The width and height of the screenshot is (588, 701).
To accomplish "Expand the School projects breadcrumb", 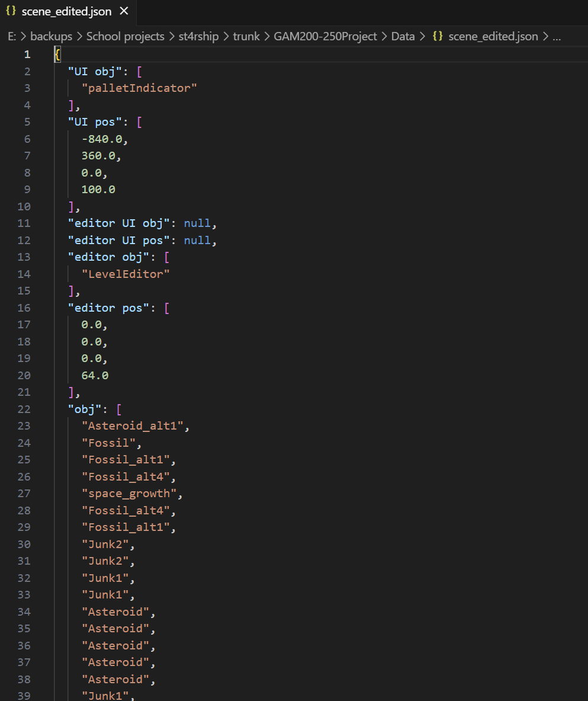I will pos(125,37).
